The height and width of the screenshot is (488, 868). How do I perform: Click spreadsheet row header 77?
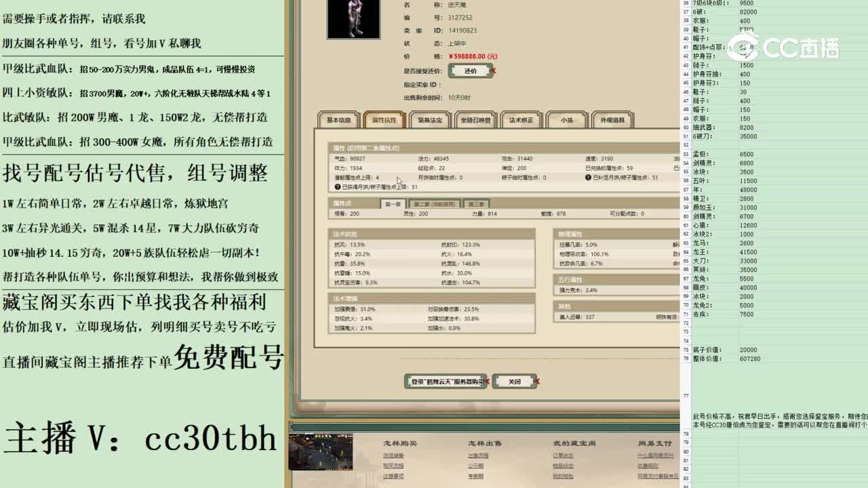click(686, 396)
